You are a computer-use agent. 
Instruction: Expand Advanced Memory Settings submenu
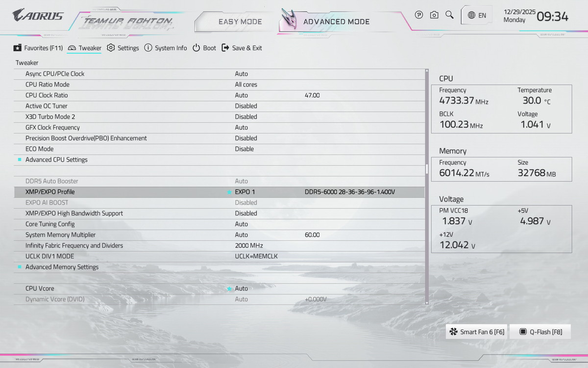[x=62, y=267]
